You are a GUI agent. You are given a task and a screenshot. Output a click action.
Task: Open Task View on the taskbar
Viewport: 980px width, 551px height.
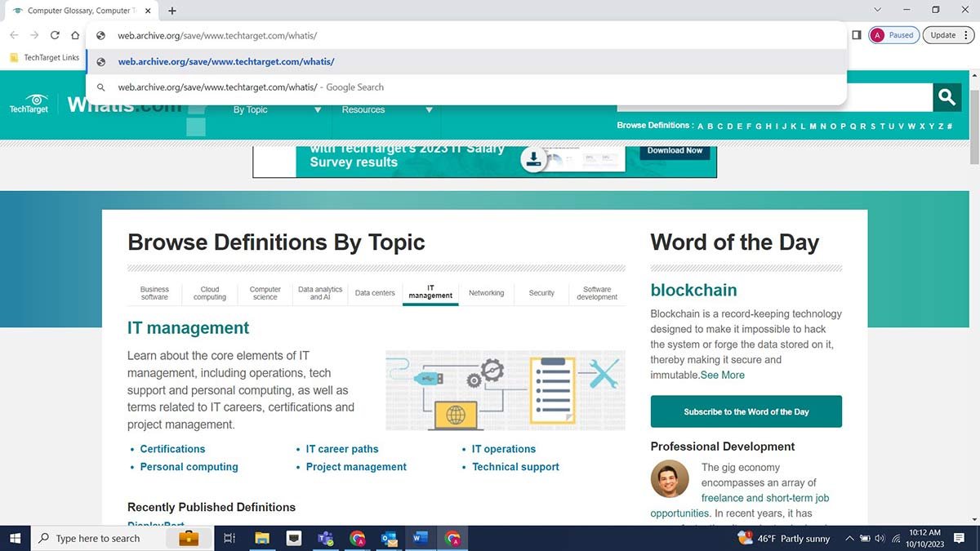[x=229, y=538]
